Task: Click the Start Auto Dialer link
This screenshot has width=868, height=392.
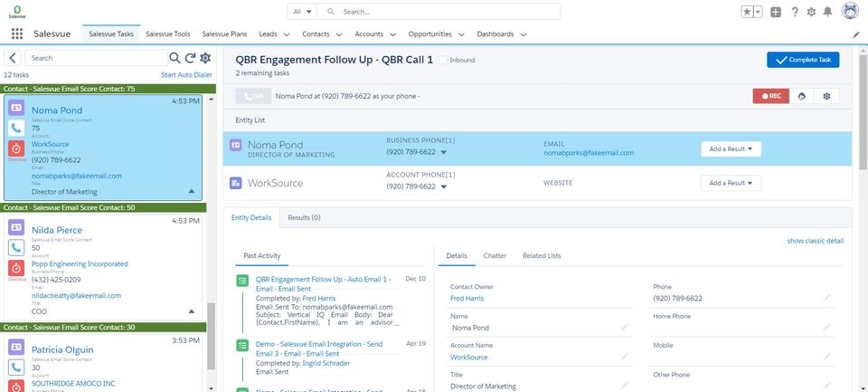Action: click(185, 74)
